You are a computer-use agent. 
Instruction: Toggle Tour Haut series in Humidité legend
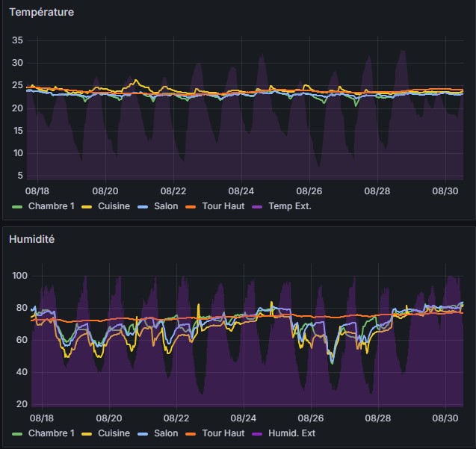(223, 433)
